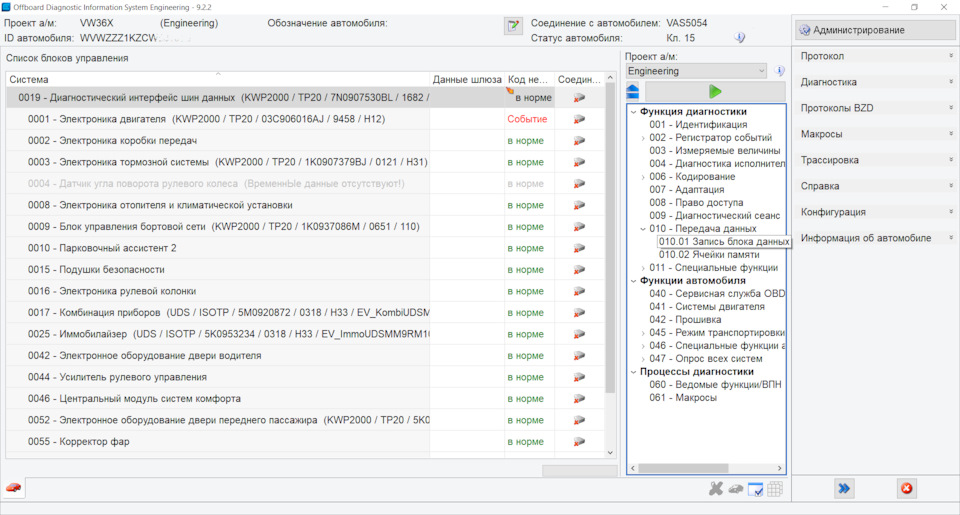Viewport: 960px width, 515px height.
Task: Select 061 - Макросы tree item
Action: (x=683, y=398)
